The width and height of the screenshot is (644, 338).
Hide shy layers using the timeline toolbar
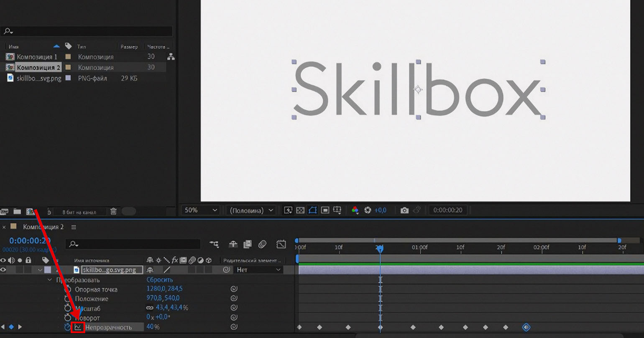tap(233, 244)
